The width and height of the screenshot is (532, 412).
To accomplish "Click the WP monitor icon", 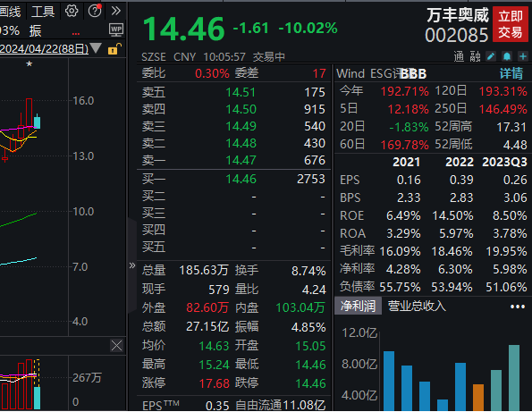I will tap(116, 30).
